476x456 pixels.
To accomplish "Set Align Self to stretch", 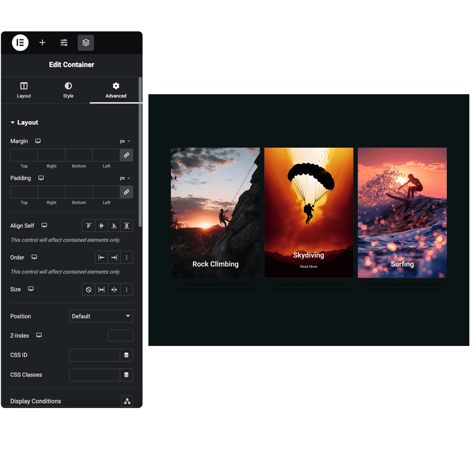I will (127, 225).
